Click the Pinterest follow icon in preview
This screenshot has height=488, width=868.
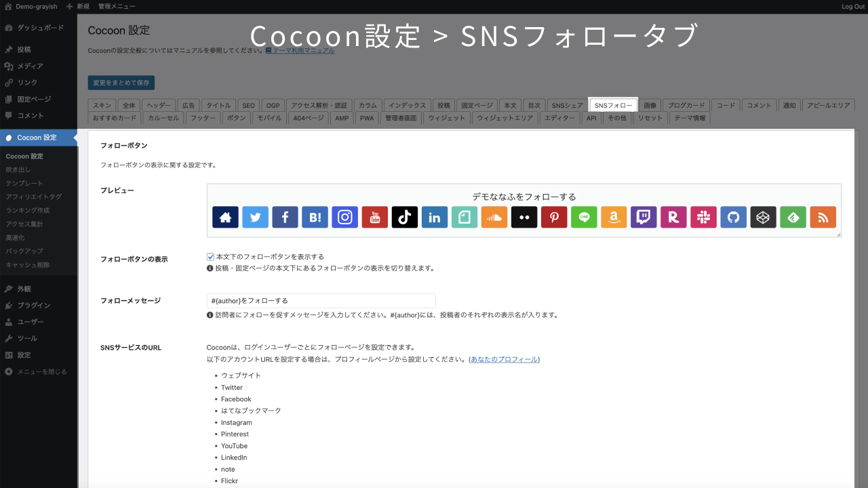[x=554, y=217]
